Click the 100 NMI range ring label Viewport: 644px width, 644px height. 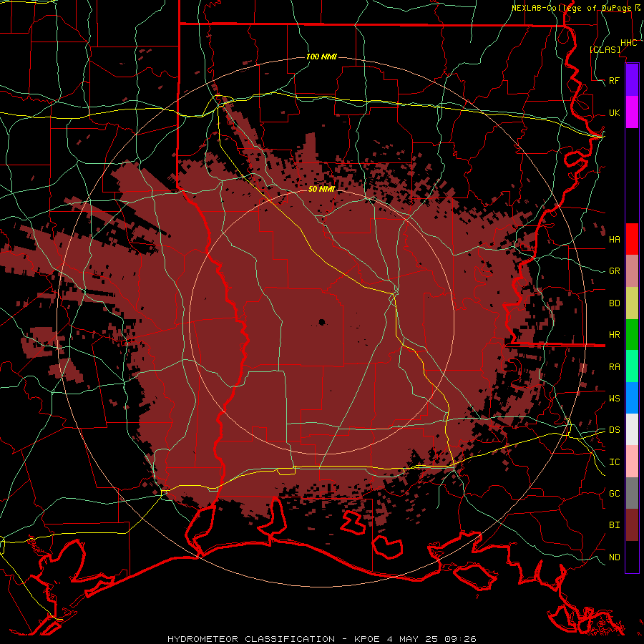tap(321, 57)
